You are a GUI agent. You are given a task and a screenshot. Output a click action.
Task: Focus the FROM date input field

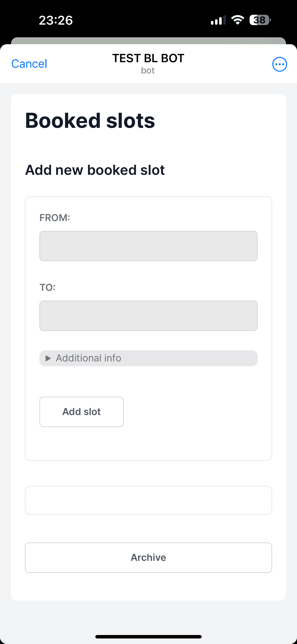click(148, 246)
